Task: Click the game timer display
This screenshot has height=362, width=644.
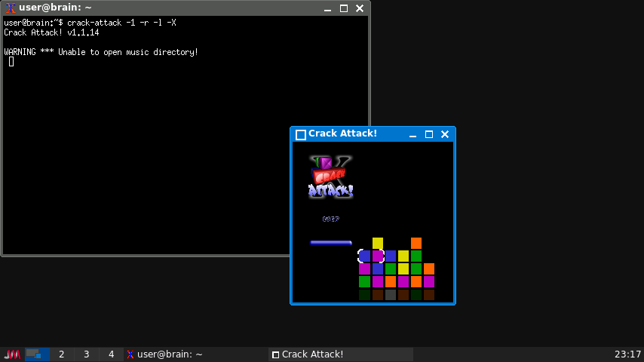Action: [330, 219]
